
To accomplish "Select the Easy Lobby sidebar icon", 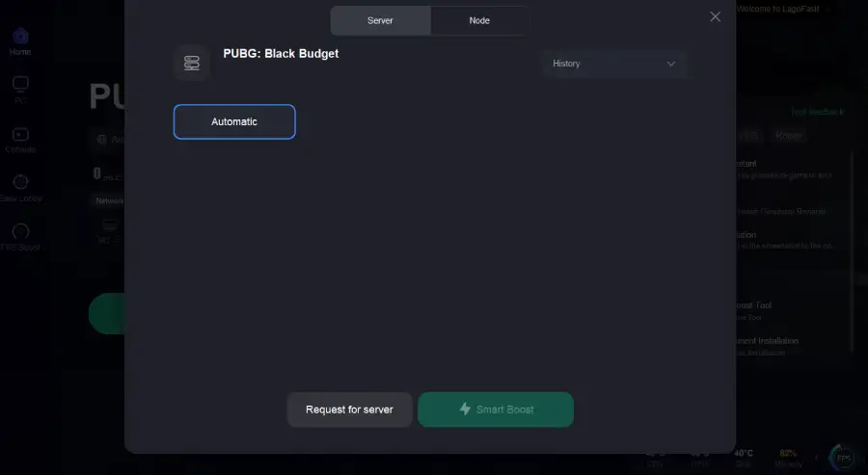I will pyautogui.click(x=20, y=186).
